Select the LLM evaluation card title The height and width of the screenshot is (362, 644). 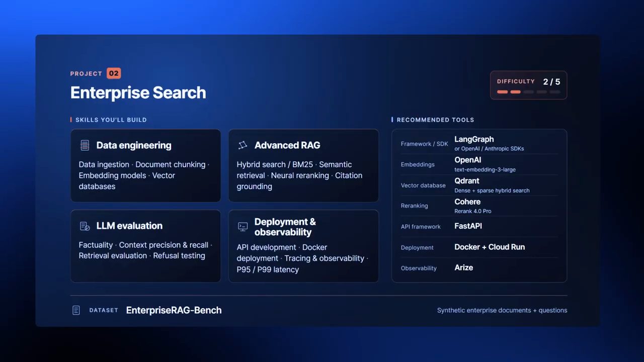point(129,226)
